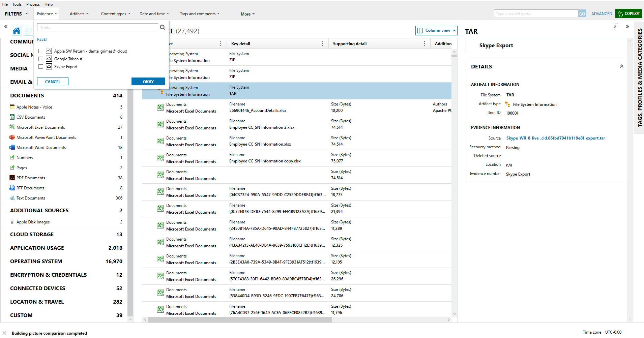Click the search term input field

[535, 14]
